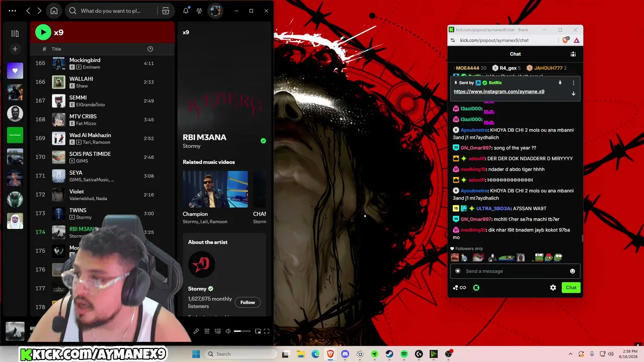Select the track Violet by Valerieblud
644x362 pixels.
pos(102,195)
